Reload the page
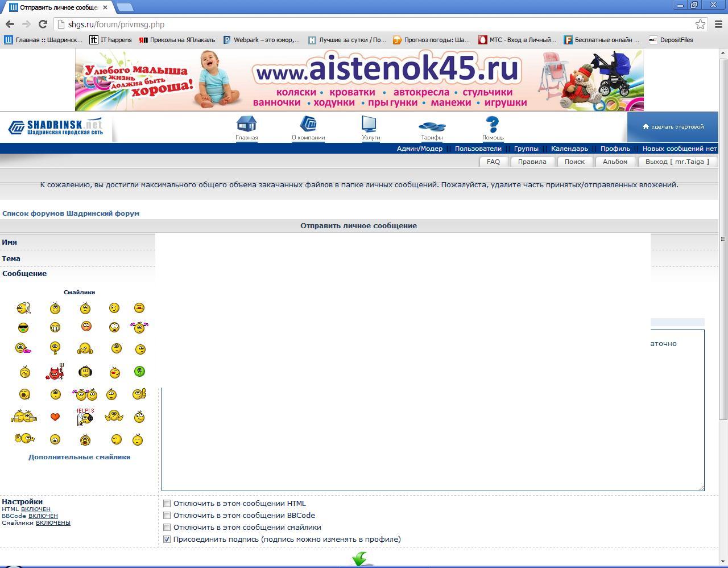 tap(43, 24)
